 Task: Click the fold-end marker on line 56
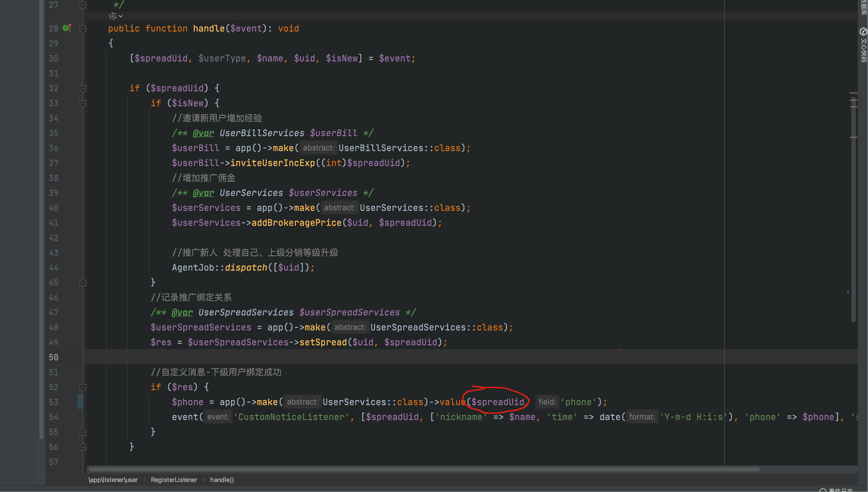tap(83, 447)
